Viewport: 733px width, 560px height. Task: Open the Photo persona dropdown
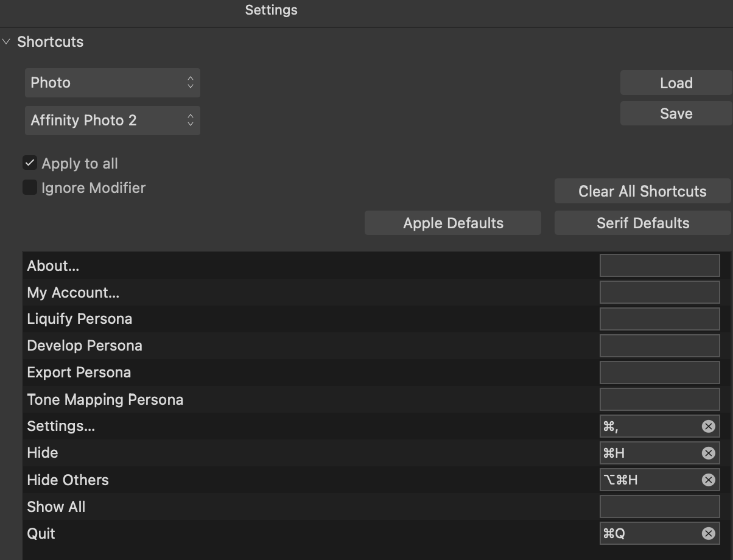pyautogui.click(x=112, y=82)
